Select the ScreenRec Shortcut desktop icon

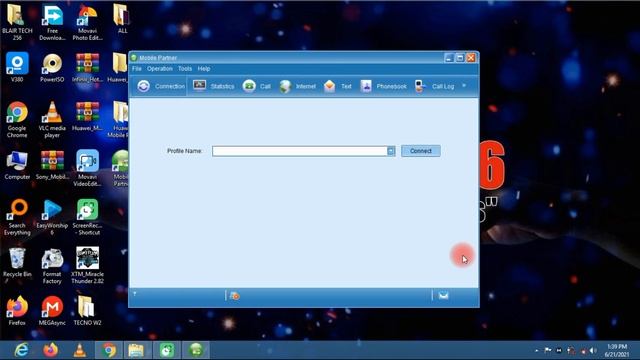point(87,217)
